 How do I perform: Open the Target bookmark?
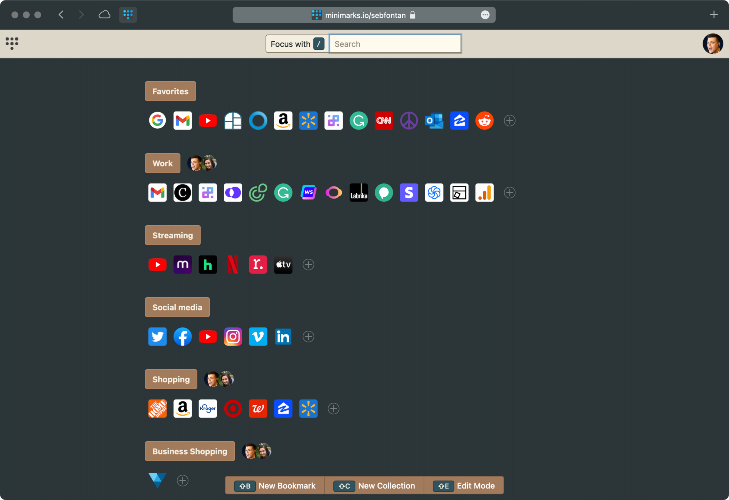[x=233, y=409]
